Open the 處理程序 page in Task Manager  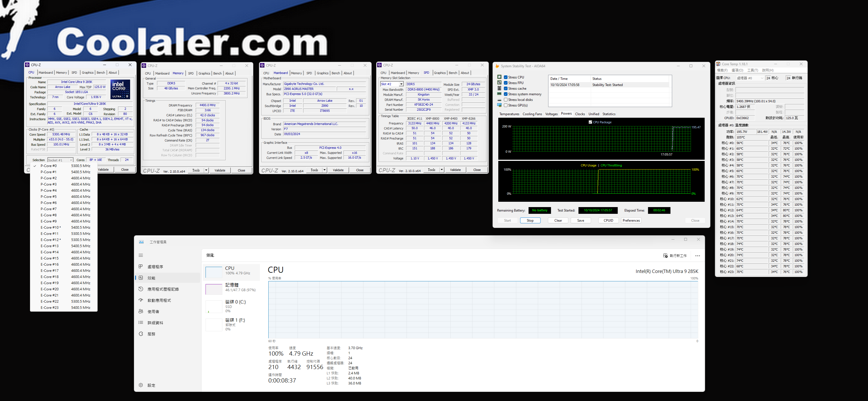click(x=167, y=267)
